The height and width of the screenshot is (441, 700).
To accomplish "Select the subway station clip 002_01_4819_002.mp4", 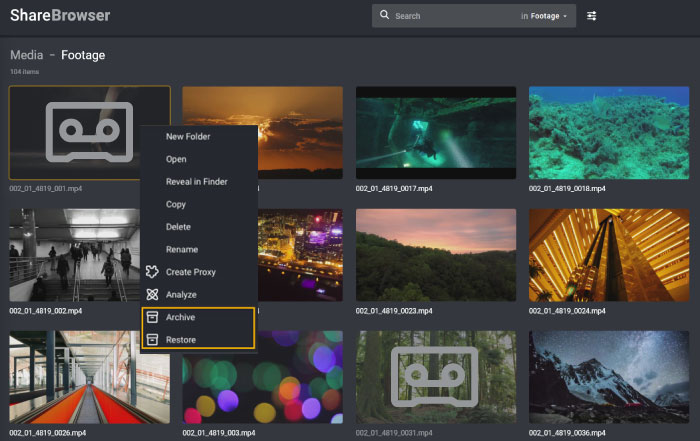I will point(74,255).
